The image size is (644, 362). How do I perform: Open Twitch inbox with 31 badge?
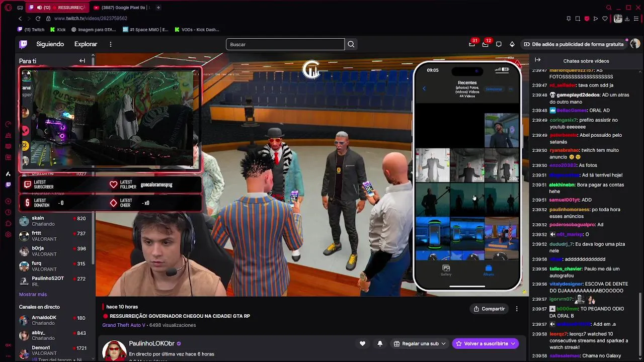472,44
